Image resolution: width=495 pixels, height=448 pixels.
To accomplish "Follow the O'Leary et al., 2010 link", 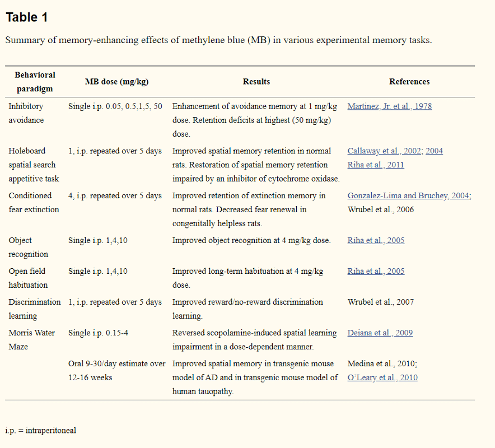I will [382, 378].
